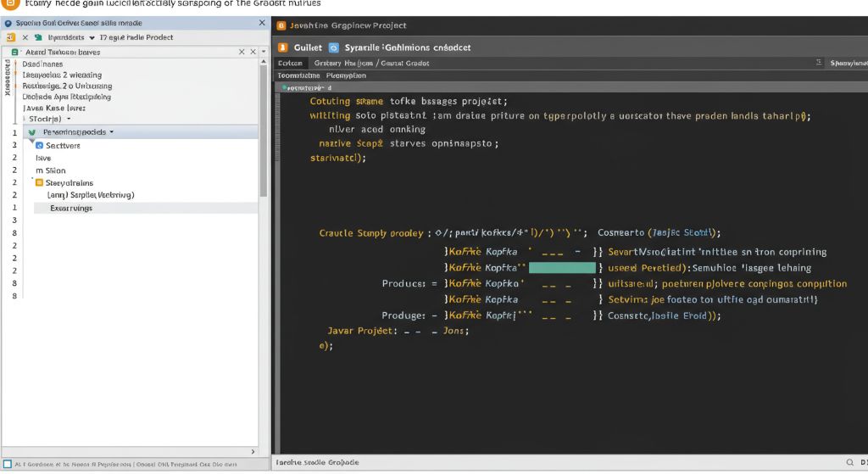Viewport: 868px width, 474px height.
Task: Select the 'Secttvere' tree item
Action: click(x=63, y=146)
